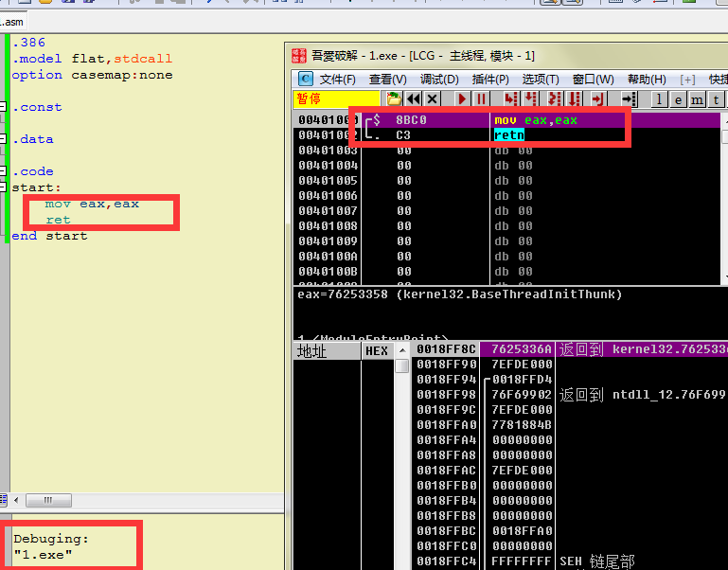The height and width of the screenshot is (570, 728).
Task: Open the 插件(P) menu
Action: [490, 80]
